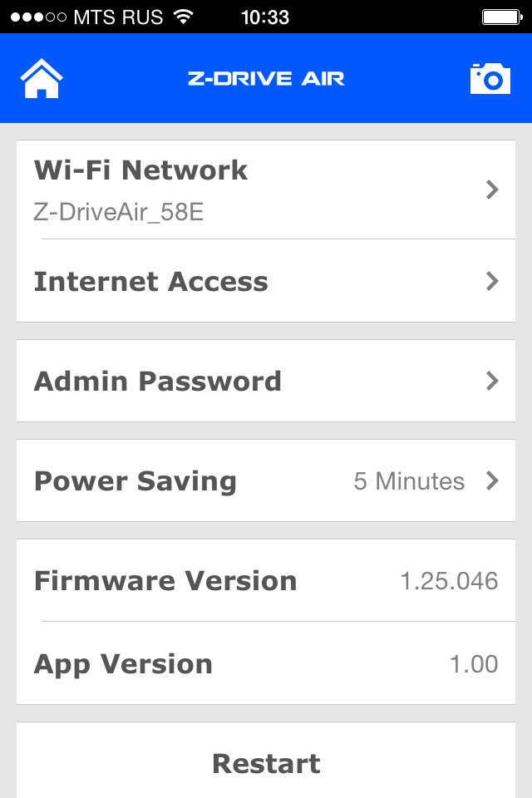The height and width of the screenshot is (798, 532).
Task: Tap the App Version row
Action: tap(266, 663)
